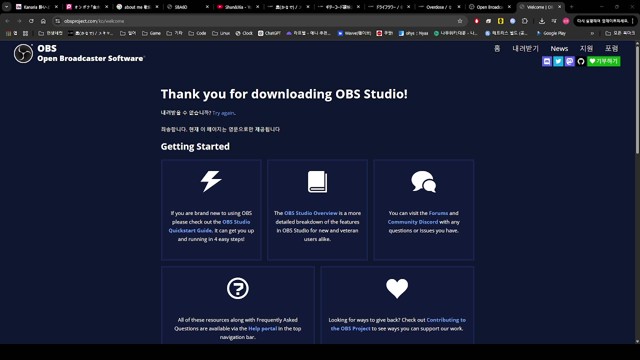The image size is (640, 360).
Task: Open the Help portal link
Action: [262, 329]
